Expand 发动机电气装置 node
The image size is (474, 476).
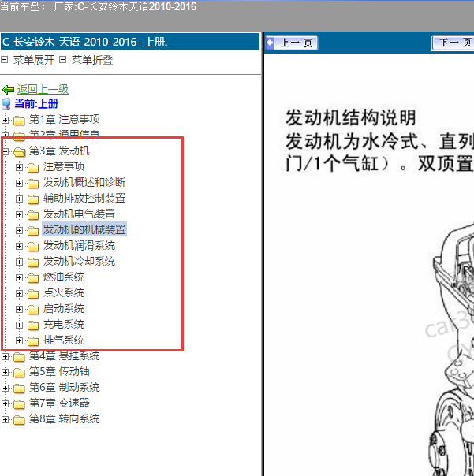pyautogui.click(x=19, y=214)
